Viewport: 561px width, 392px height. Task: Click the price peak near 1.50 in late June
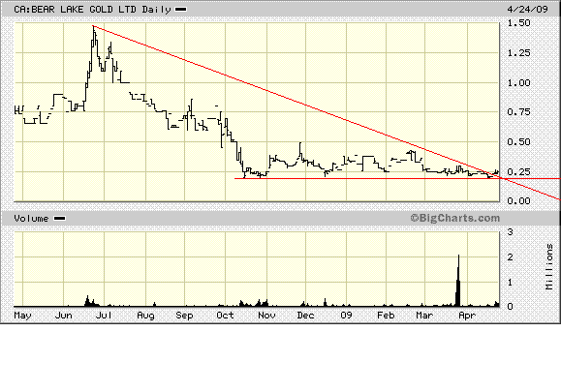click(x=93, y=27)
